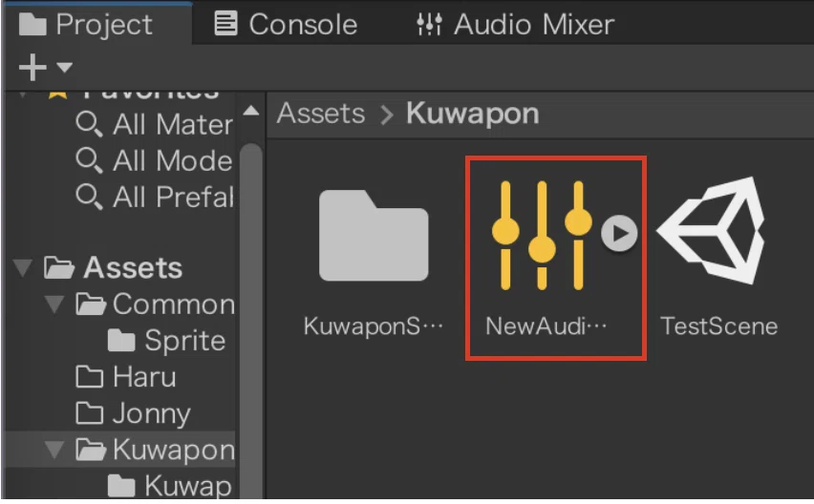Click the search icon beside All Prefal
The height and width of the screenshot is (504, 814).
pos(89,197)
